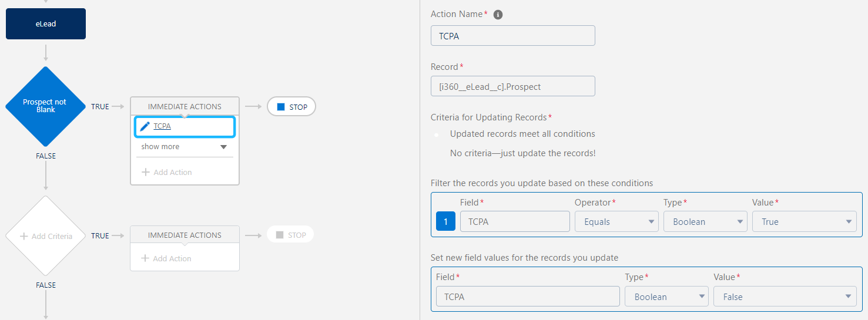Image resolution: width=868 pixels, height=320 pixels.
Task: Expand 'show more' in Immediate Actions
Action: tap(185, 147)
